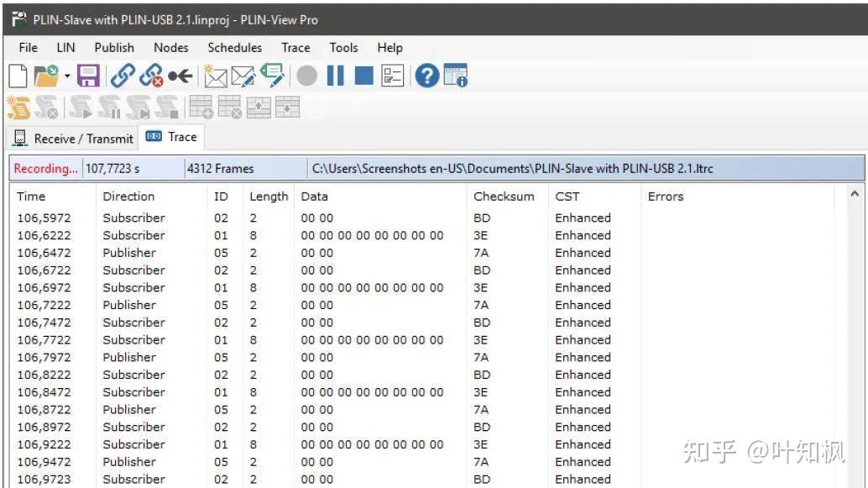Open the LIN menu
This screenshot has width=868, height=488.
click(x=65, y=48)
